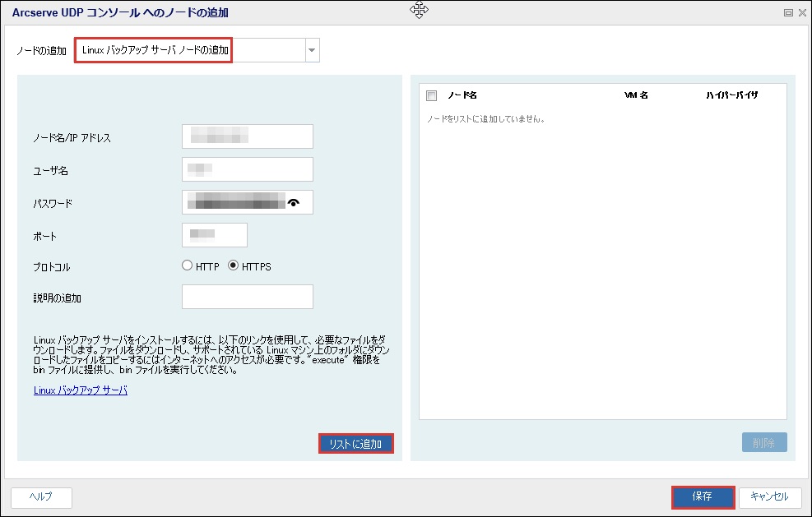
Task: Close the dialog with the X icon
Action: [800, 12]
